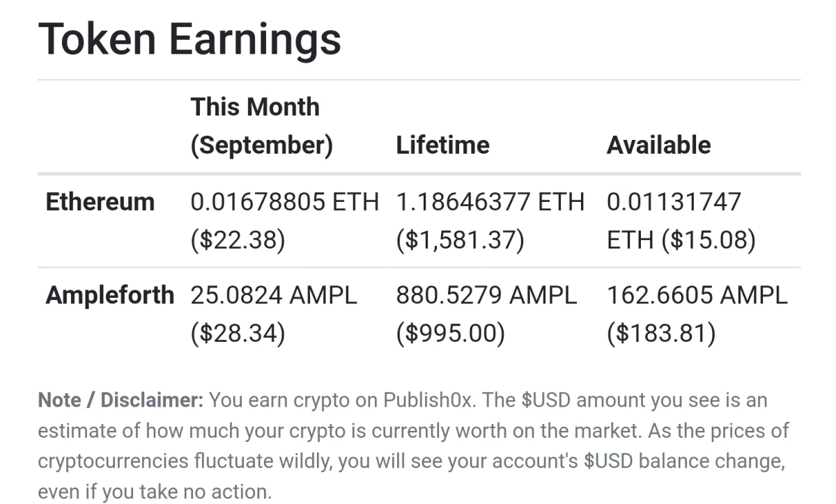Click the ($28.34) Ampleforth monthly USD value

tap(238, 334)
